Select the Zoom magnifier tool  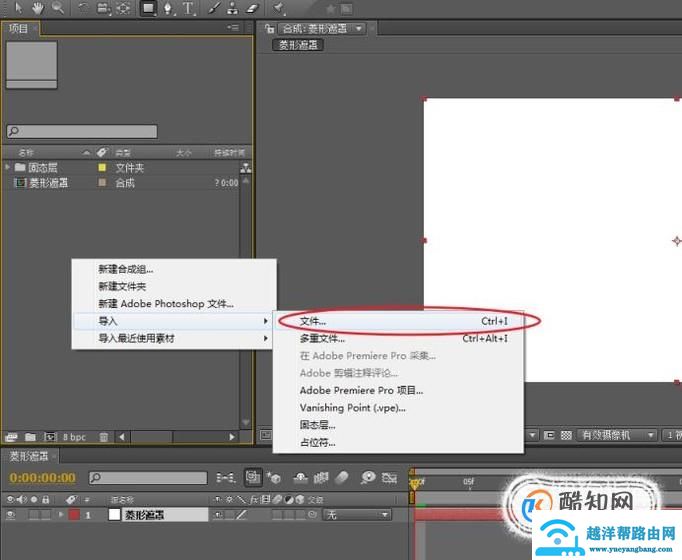point(58,7)
